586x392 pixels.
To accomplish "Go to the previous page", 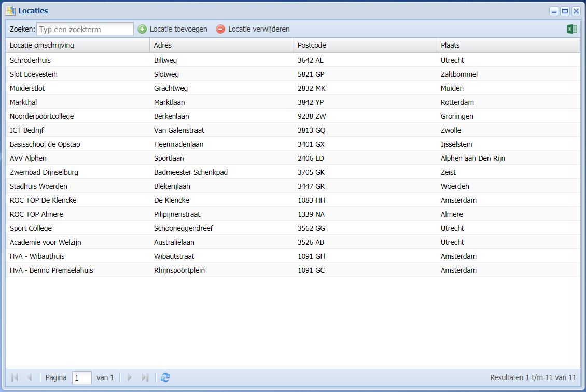I will click(x=30, y=377).
